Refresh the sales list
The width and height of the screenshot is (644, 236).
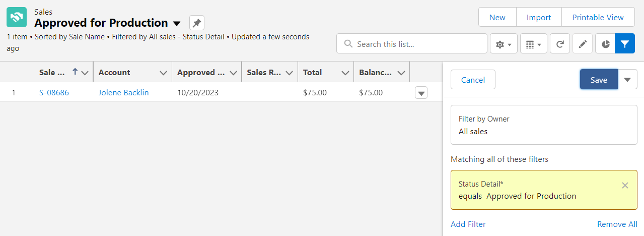(559, 44)
